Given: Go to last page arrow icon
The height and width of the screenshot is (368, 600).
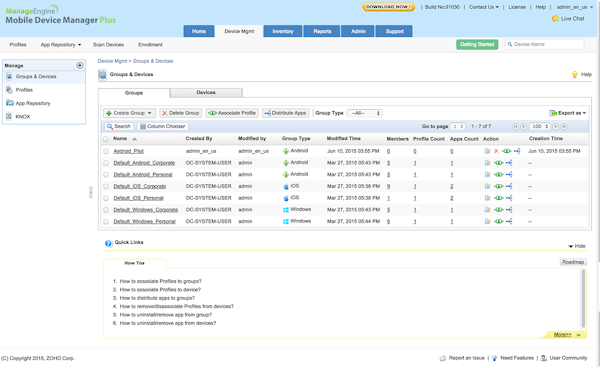Looking at the screenshot, I should [564, 126].
